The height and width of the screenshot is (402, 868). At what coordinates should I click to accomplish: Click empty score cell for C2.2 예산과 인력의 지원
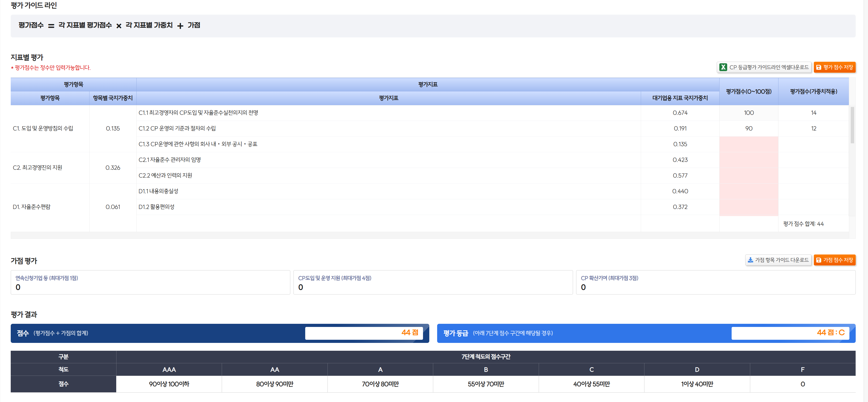[x=749, y=175]
